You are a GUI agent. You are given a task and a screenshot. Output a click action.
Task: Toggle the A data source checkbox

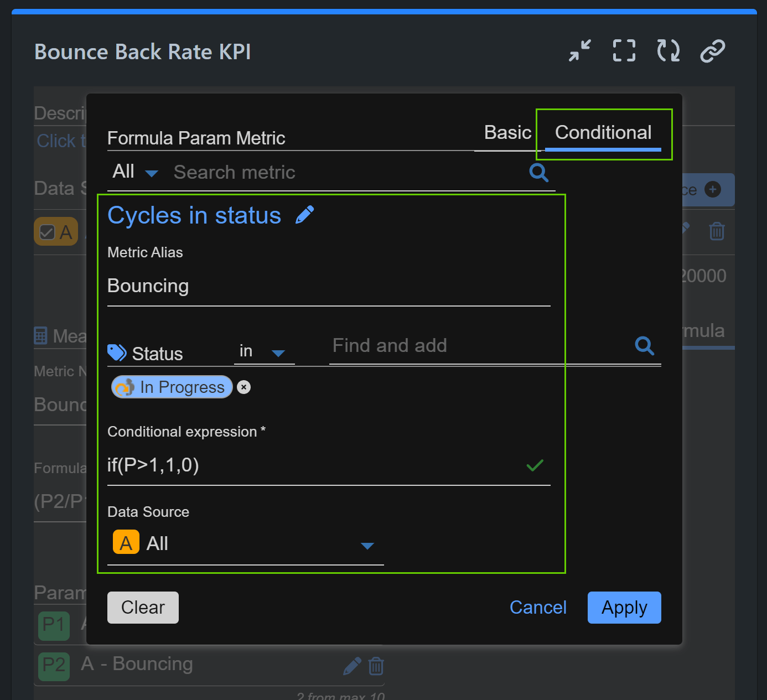tap(48, 231)
